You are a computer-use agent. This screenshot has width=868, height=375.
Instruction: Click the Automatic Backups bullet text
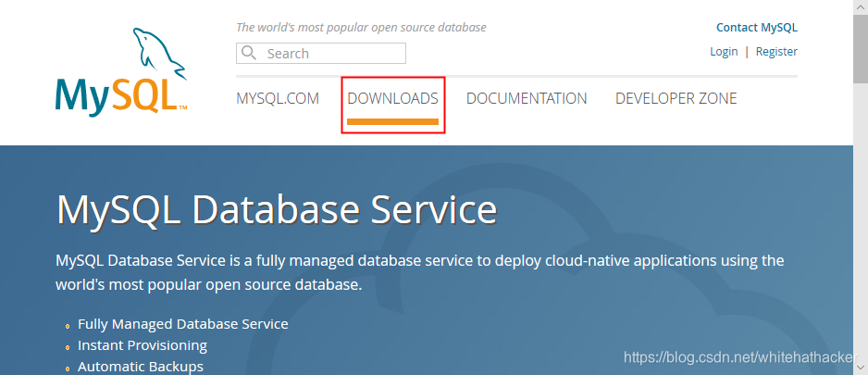pyautogui.click(x=141, y=367)
